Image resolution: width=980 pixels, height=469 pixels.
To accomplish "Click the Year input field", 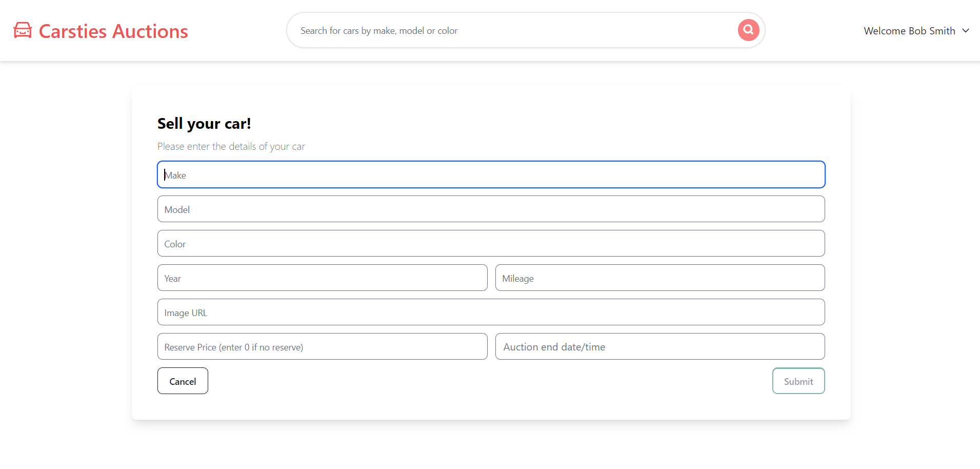I will [322, 278].
